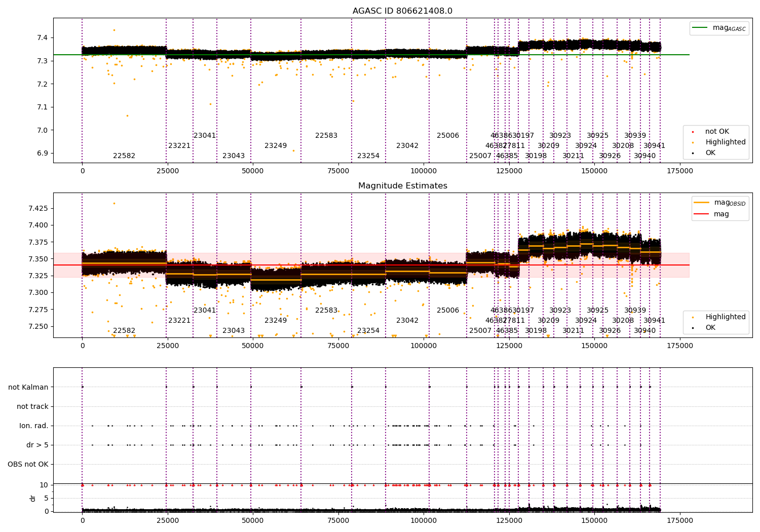Click OBSID label 22582 in the top panel
The height and width of the screenshot is (532, 760).
(124, 156)
